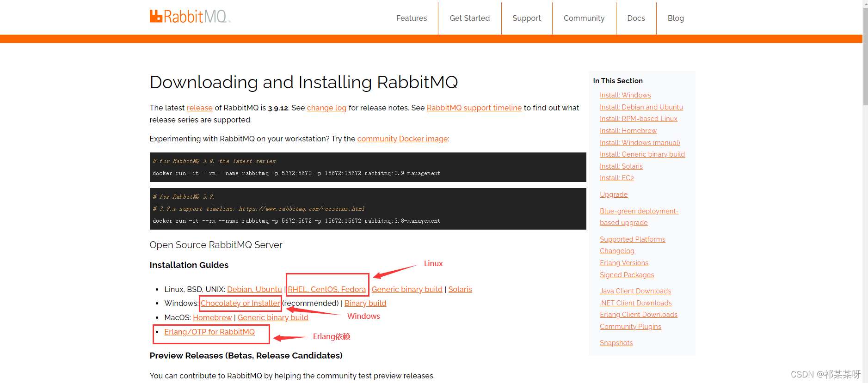Select Install: Generic binary build sidebar link

tap(642, 154)
